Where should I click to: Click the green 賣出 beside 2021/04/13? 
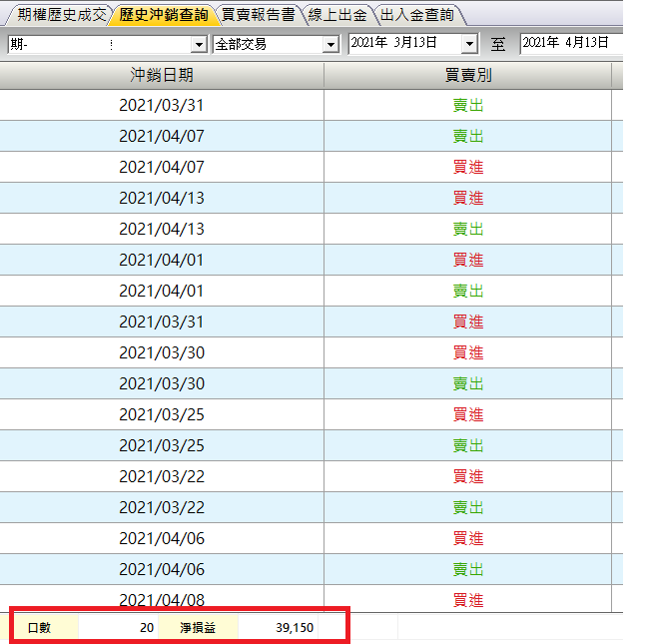click(x=468, y=229)
